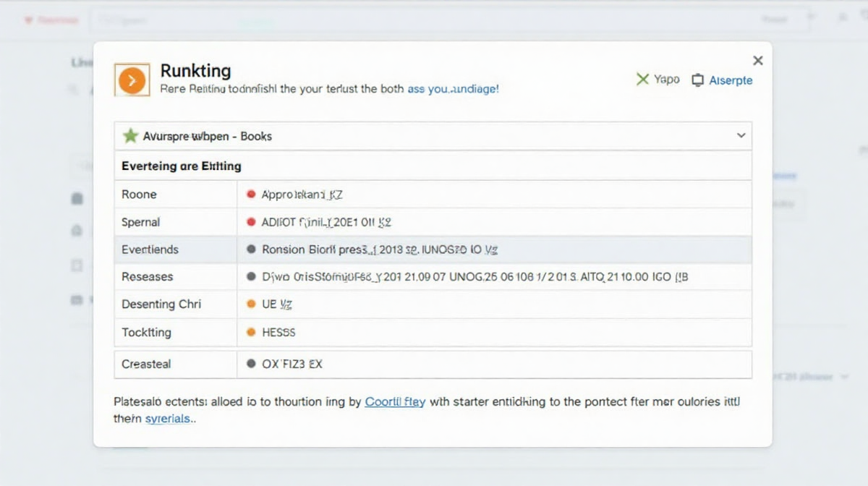Click the 'HESSS' value
This screenshot has height=486, width=868.
click(x=278, y=333)
